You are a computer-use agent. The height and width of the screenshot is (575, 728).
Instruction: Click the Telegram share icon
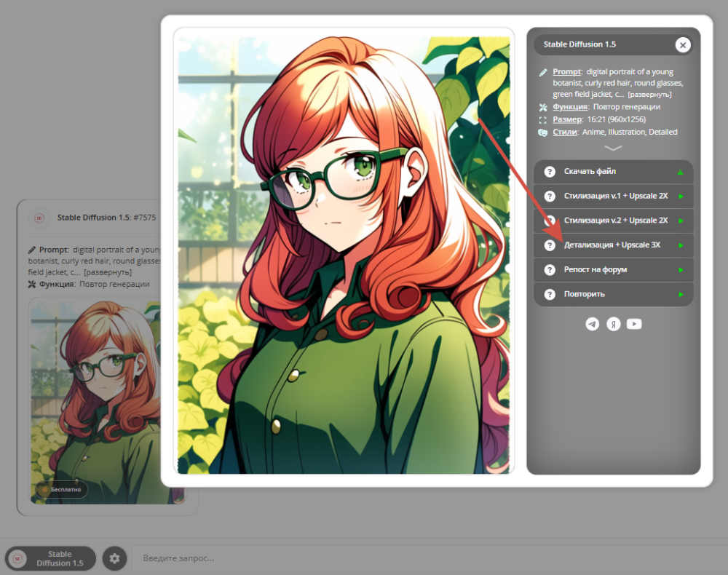[592, 324]
